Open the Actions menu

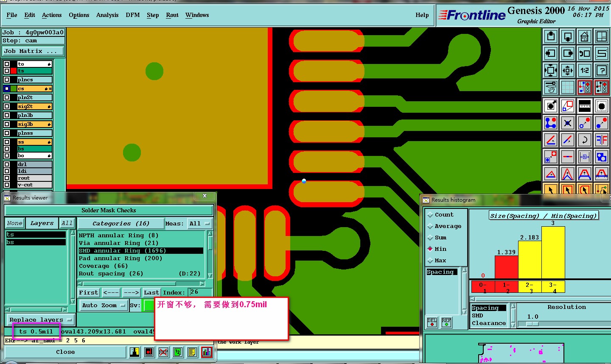pyautogui.click(x=52, y=15)
